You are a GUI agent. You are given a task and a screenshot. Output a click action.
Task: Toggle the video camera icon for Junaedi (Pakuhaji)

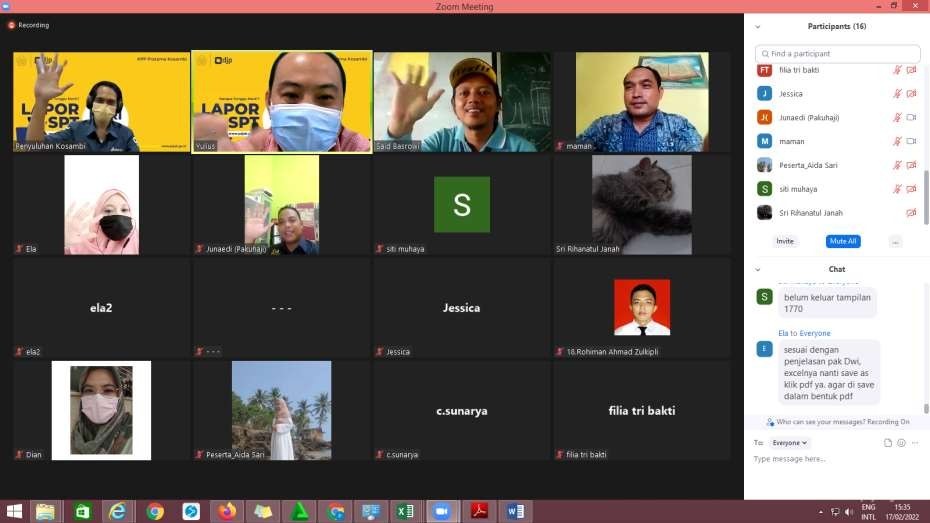[911, 117]
